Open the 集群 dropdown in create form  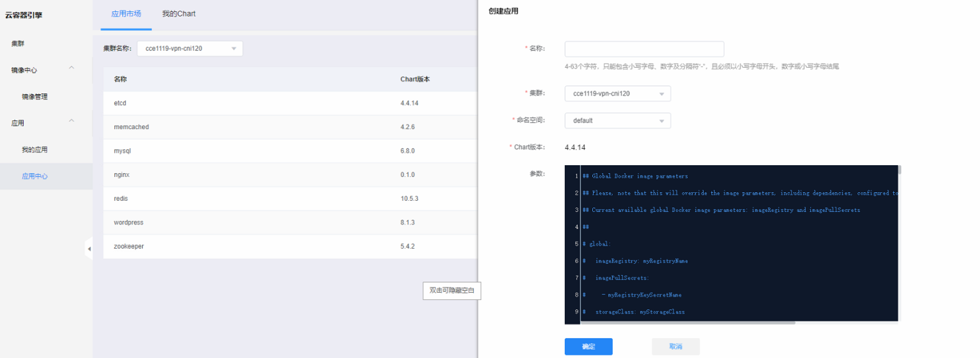pos(617,93)
